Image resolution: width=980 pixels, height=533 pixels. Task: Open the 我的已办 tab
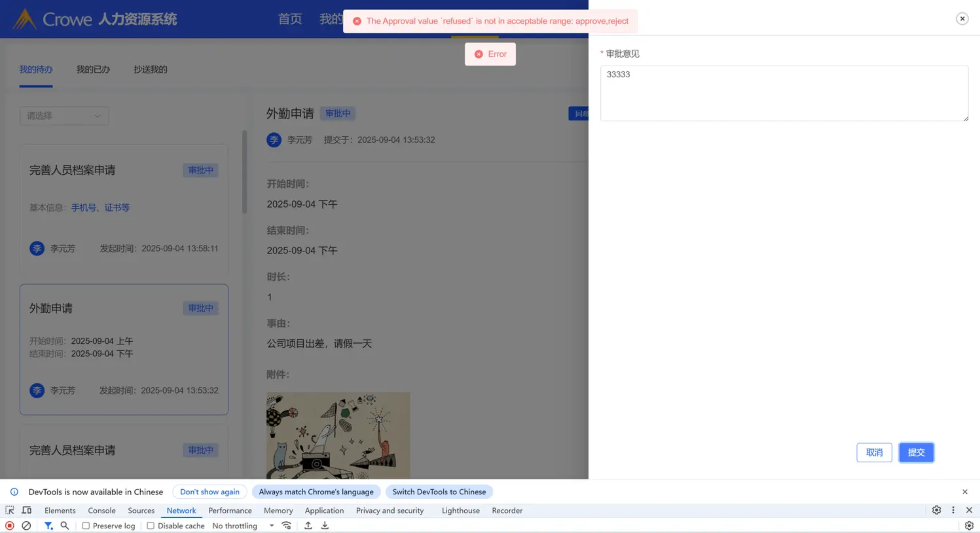click(x=93, y=70)
